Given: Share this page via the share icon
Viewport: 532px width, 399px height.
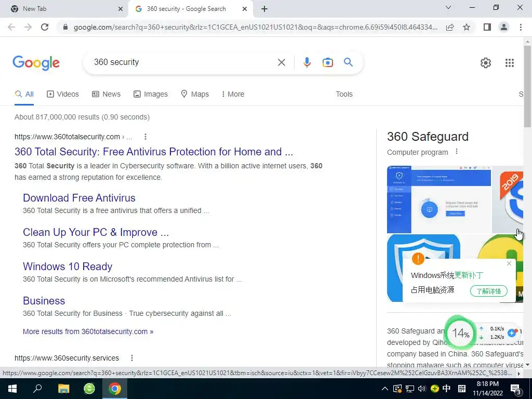Looking at the screenshot, I should pyautogui.click(x=450, y=27).
